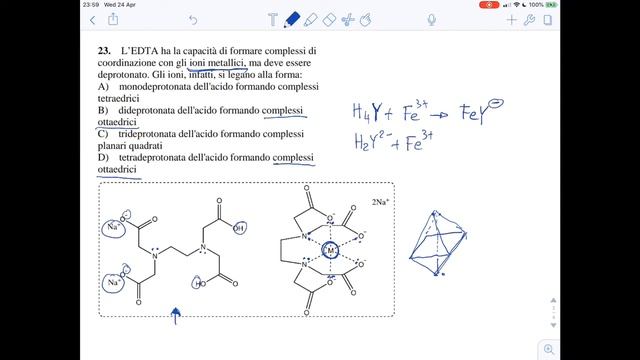Go back to the notes library
This screenshot has height=360, width=640.
click(93, 20)
